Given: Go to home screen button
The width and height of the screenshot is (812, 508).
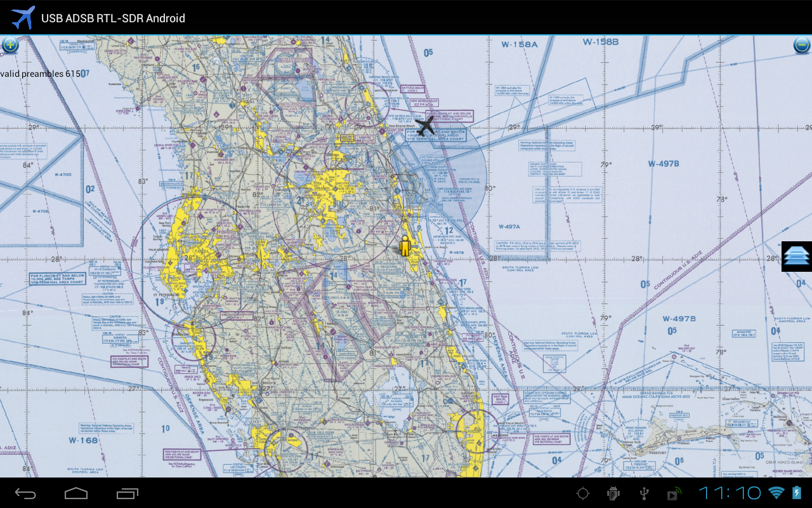Looking at the screenshot, I should tap(76, 493).
